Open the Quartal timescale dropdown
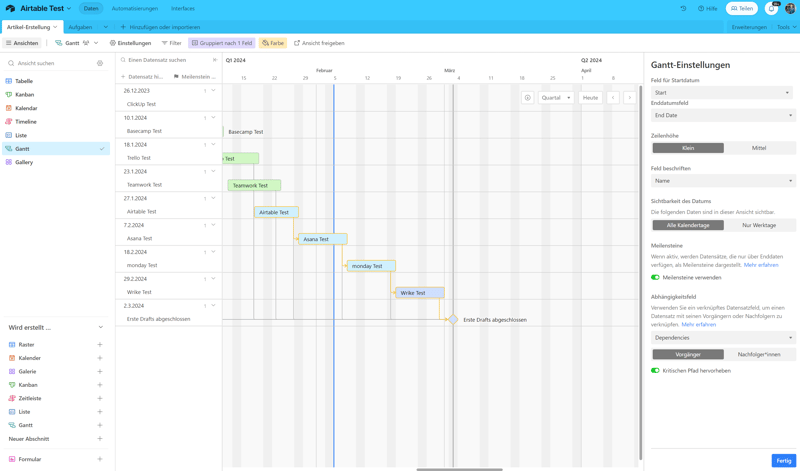The width and height of the screenshot is (800, 471). point(556,98)
